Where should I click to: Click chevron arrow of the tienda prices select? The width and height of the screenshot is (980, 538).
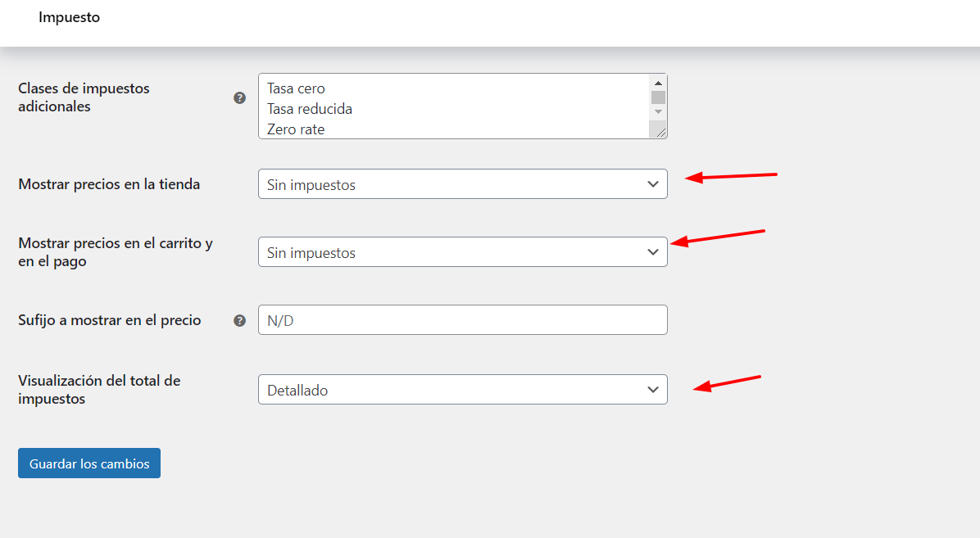653,184
